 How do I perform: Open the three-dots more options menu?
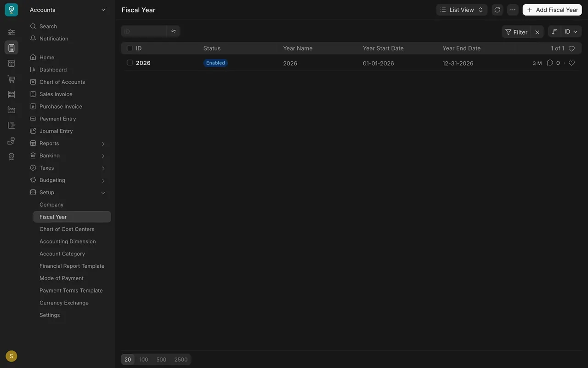pos(513,10)
